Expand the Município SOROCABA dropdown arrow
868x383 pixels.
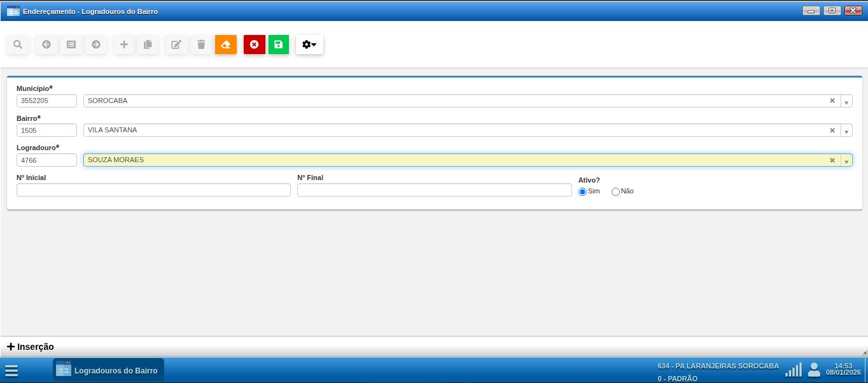click(846, 102)
